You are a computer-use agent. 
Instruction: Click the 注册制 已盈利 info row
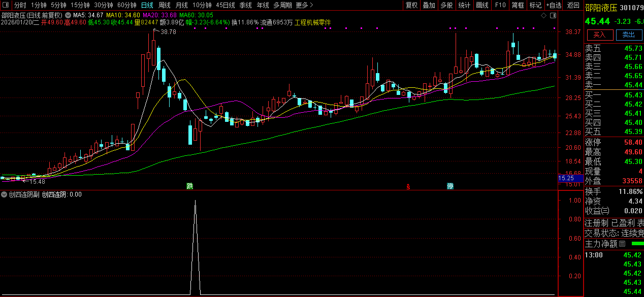click(614, 223)
